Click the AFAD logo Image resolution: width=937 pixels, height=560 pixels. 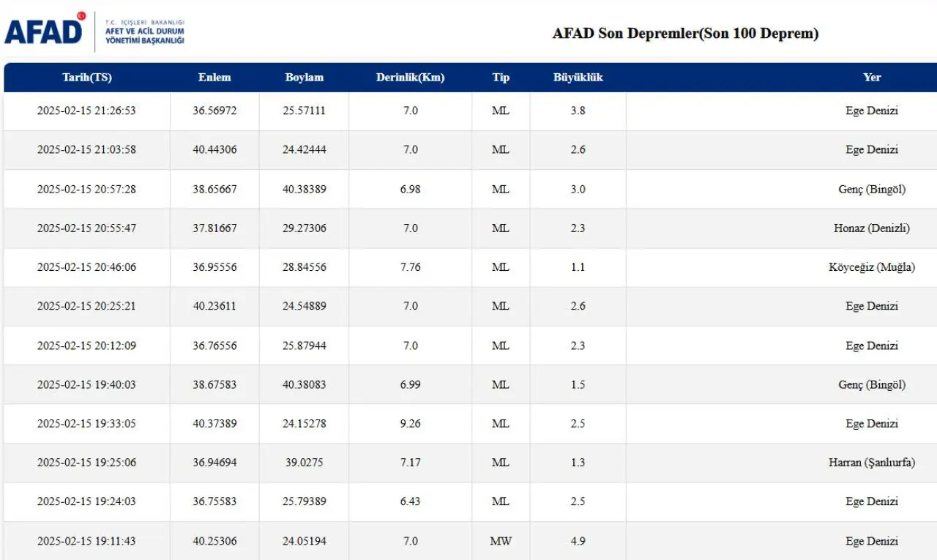click(x=45, y=29)
